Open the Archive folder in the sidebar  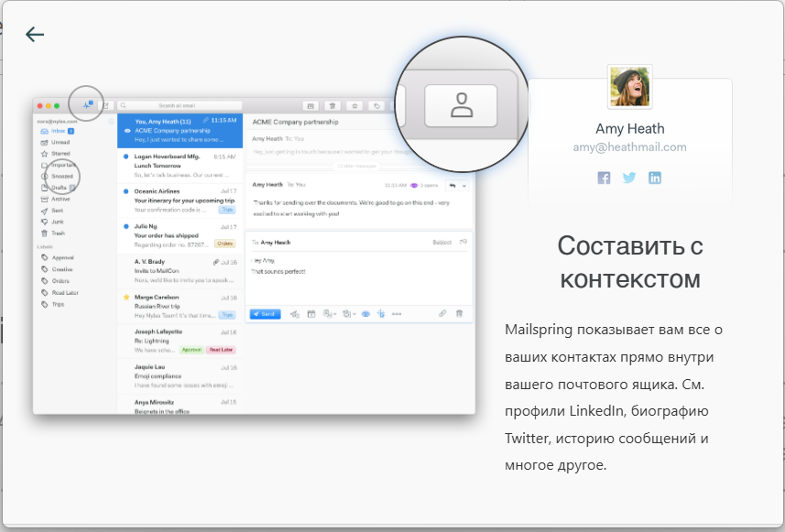56,200
